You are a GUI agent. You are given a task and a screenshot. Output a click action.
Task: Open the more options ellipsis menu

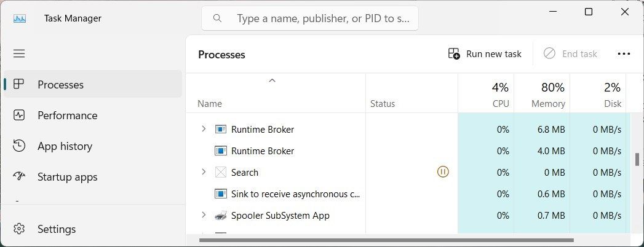624,54
